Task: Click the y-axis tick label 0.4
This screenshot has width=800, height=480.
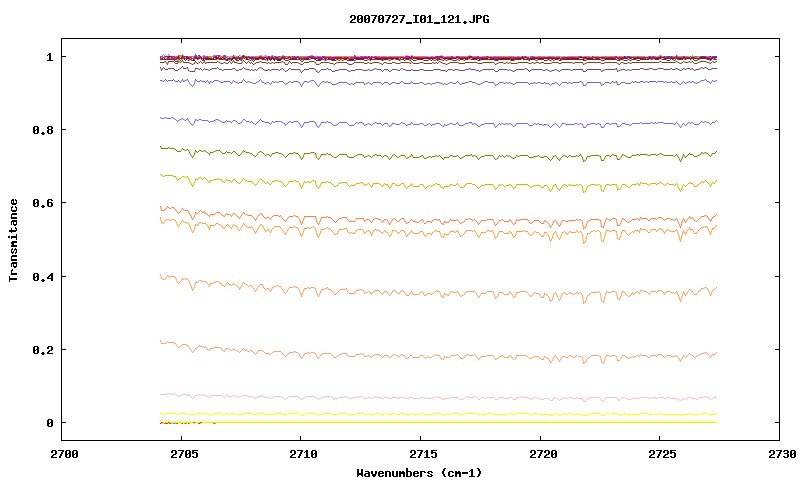Action: (43, 276)
